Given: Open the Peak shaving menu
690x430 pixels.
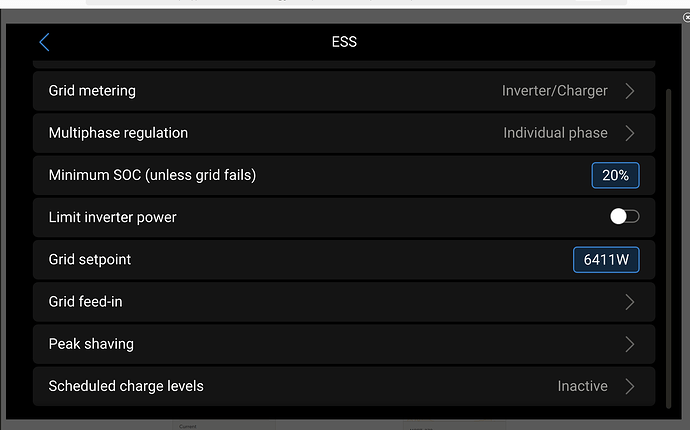Looking at the screenshot, I should 344,344.
